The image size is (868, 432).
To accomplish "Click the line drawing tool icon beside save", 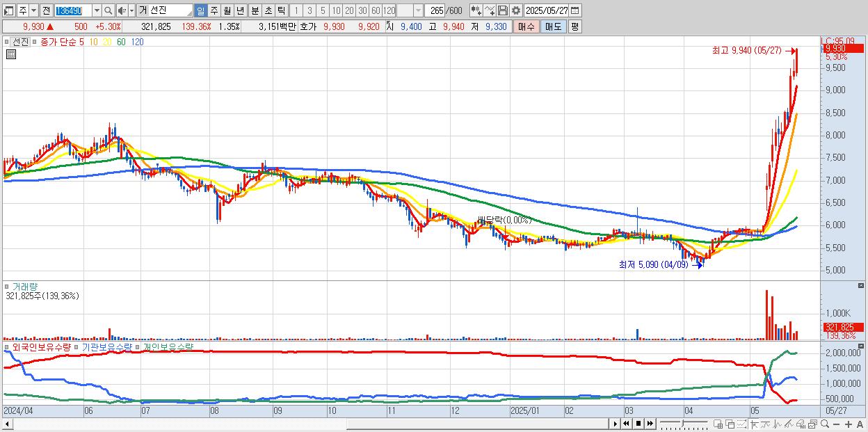I will pos(490,10).
